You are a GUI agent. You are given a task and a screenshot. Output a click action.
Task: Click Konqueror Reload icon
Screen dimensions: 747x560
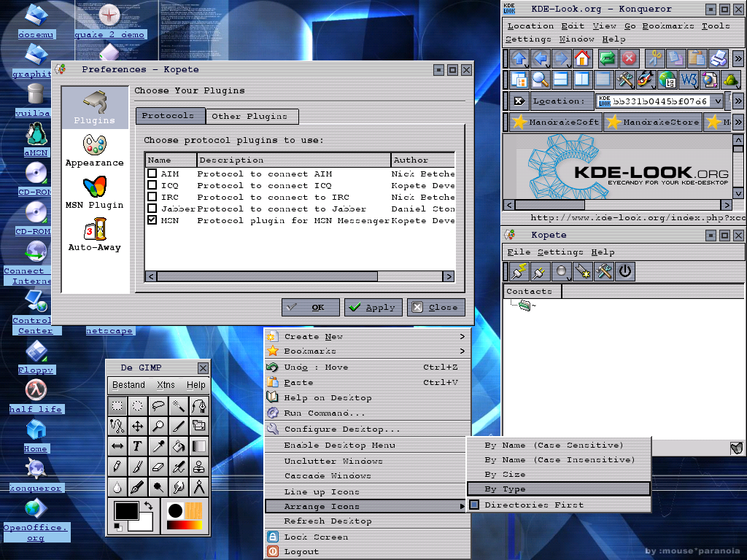(608, 58)
